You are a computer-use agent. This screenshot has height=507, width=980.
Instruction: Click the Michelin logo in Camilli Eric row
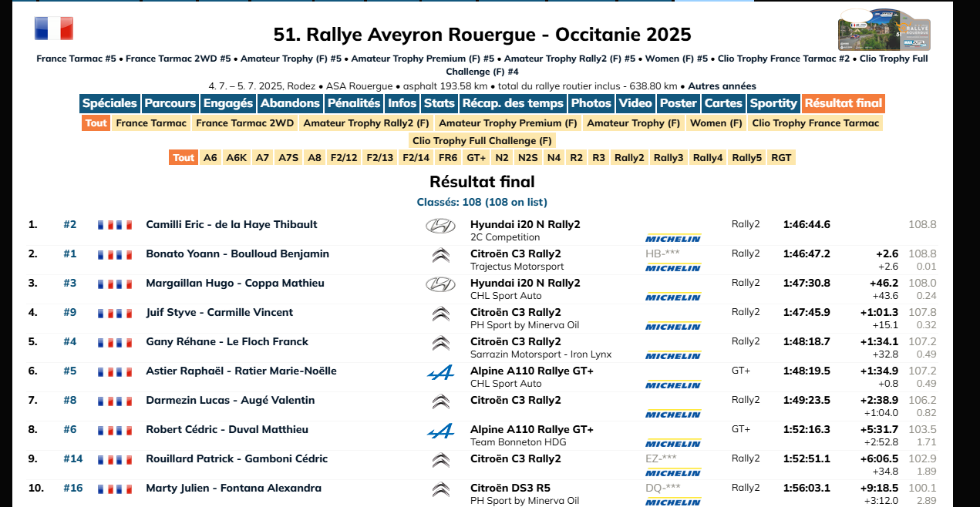673,238
